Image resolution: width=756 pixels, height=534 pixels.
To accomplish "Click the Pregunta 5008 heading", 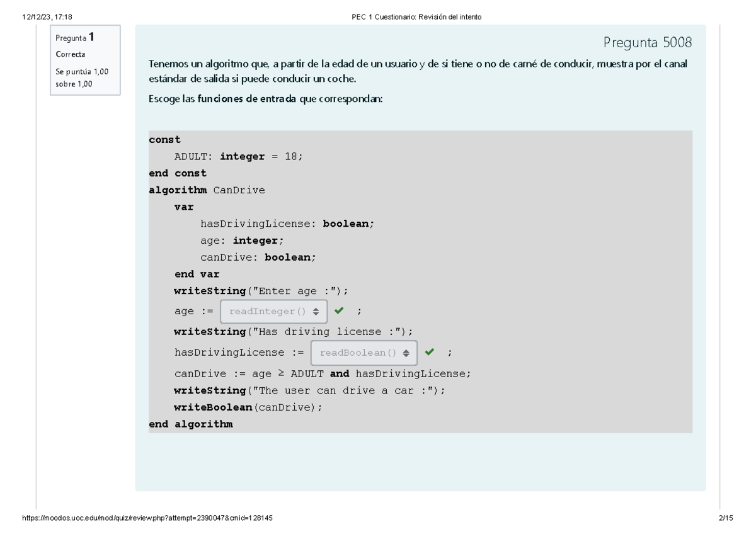I will pos(648,42).
